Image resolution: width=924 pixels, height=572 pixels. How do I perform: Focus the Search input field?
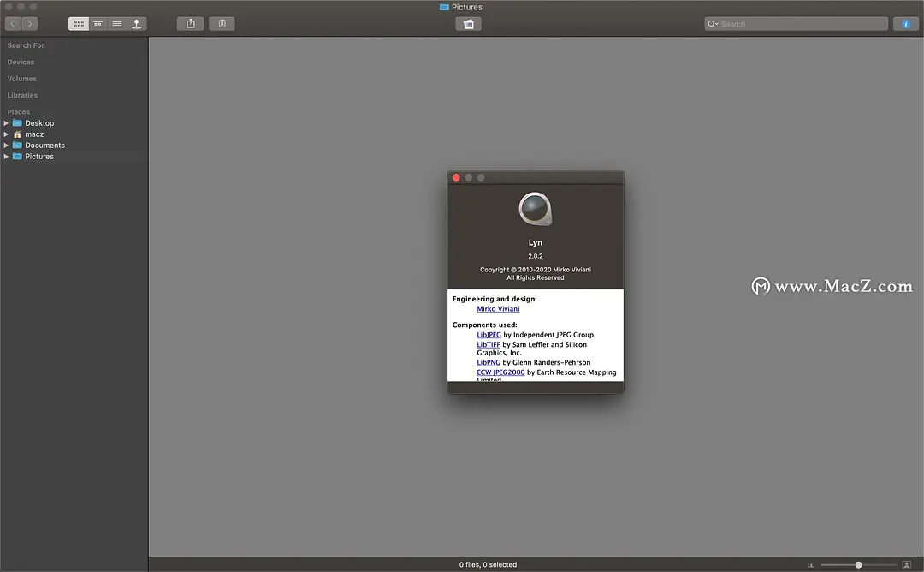coord(797,24)
